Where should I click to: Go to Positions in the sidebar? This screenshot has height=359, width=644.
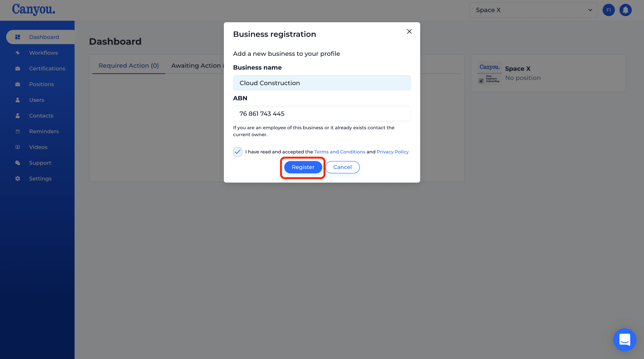pyautogui.click(x=42, y=84)
